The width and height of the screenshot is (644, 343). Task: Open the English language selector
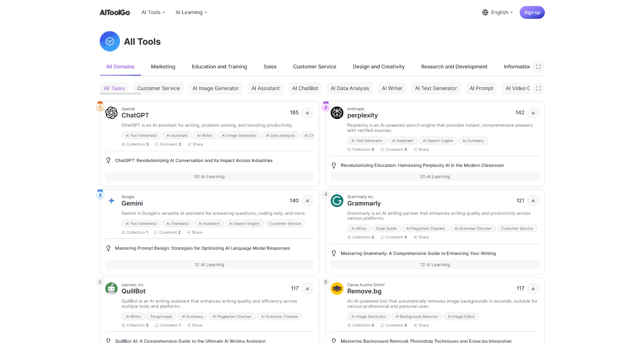(497, 12)
